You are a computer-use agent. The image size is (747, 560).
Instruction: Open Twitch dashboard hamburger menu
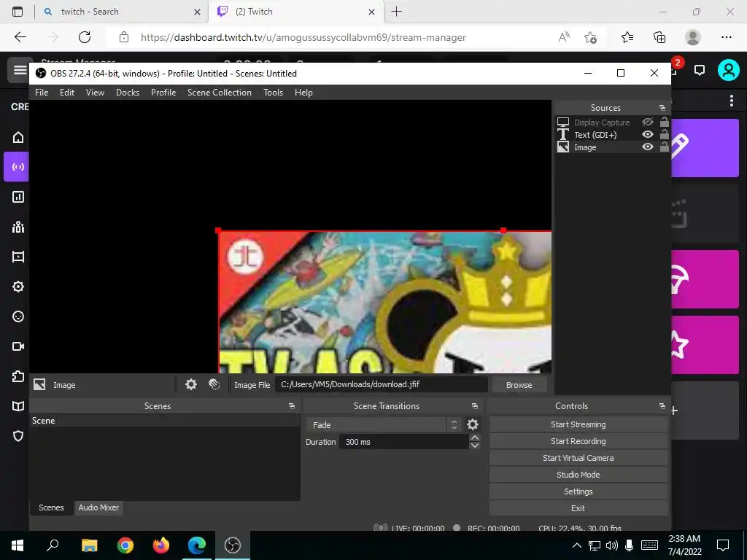[20, 70]
